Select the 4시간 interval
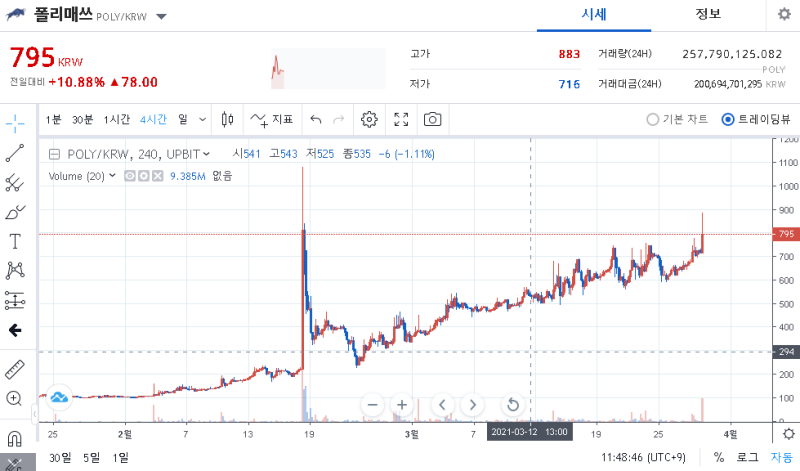Screen dimensions: 800x471 point(154,119)
